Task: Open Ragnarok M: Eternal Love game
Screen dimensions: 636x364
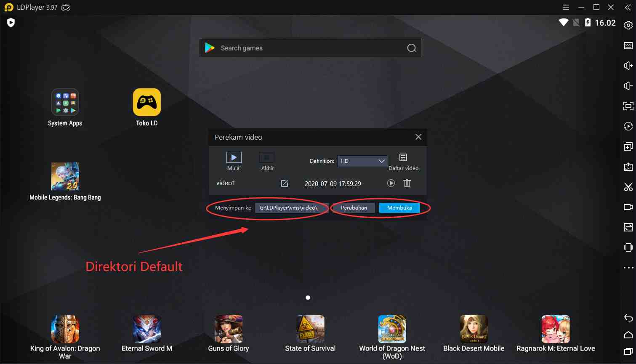Action: tap(556, 334)
